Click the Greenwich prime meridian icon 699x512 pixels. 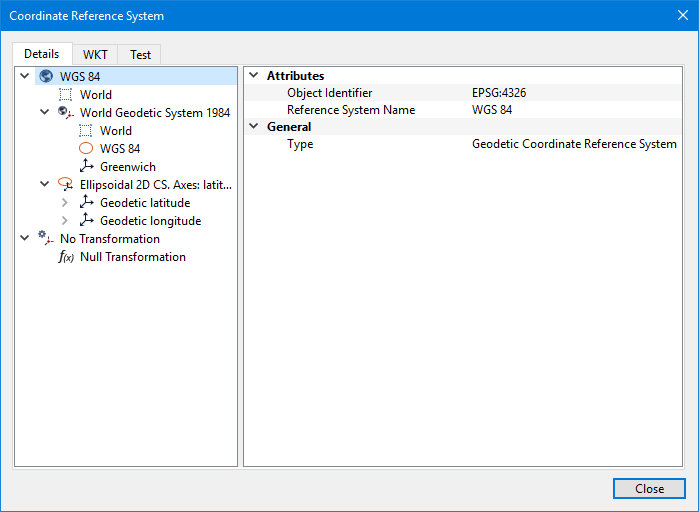(86, 167)
